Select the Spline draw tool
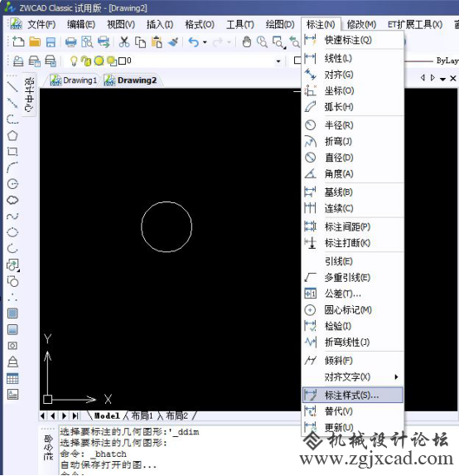 [x=12, y=216]
